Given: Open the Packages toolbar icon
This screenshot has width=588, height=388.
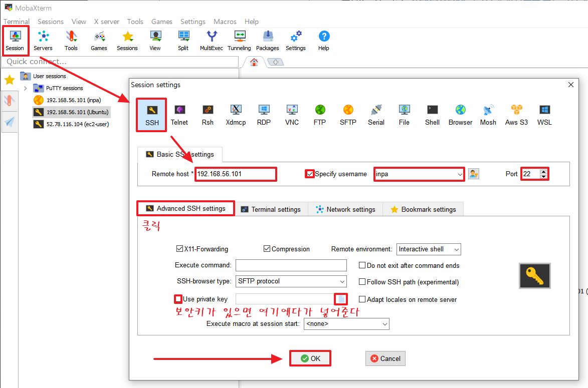Looking at the screenshot, I should (267, 41).
